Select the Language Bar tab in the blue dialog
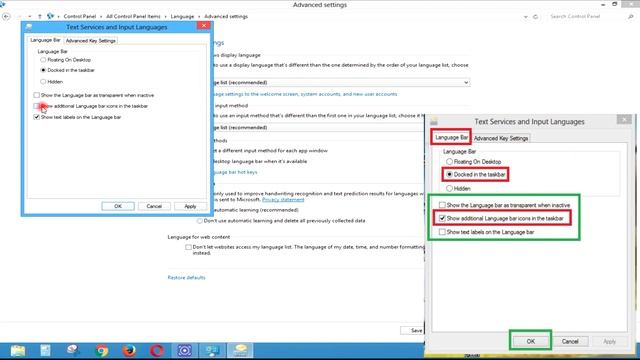The height and width of the screenshot is (360, 640). click(x=45, y=40)
